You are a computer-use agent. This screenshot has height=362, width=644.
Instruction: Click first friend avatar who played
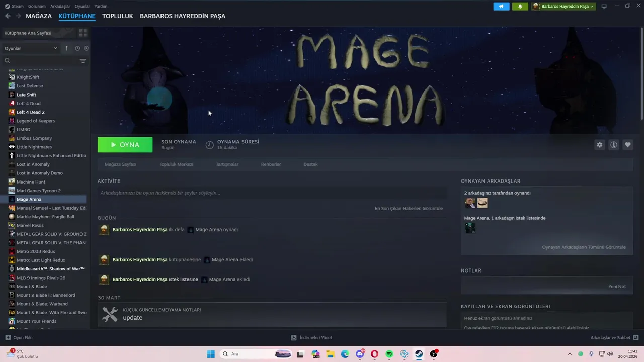click(470, 203)
